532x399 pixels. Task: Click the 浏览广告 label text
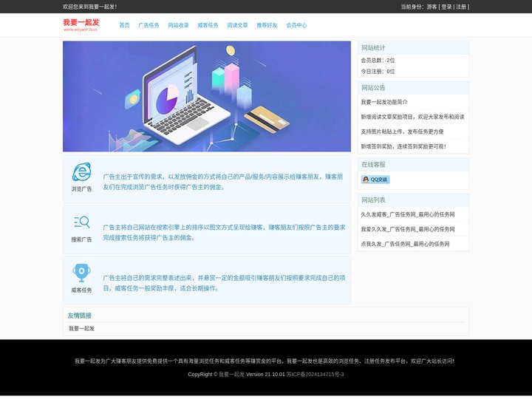[81, 189]
